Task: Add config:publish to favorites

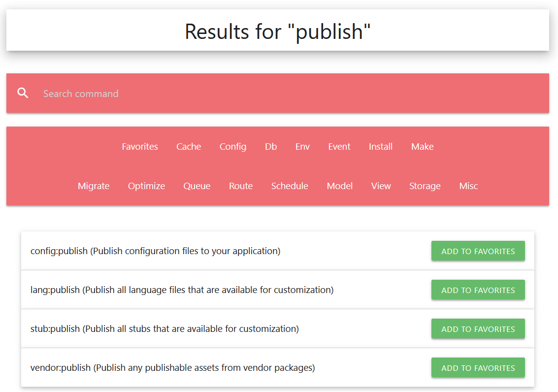Action: (x=478, y=251)
